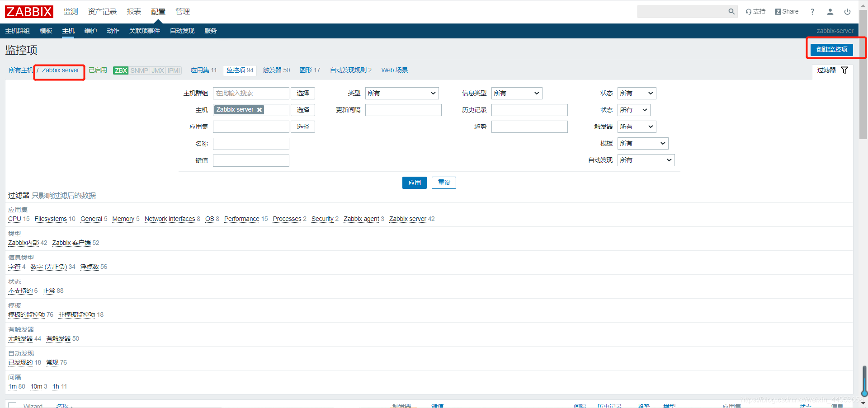Go to the 模板 submenu
Viewport: 868px width, 408px height.
(46, 31)
